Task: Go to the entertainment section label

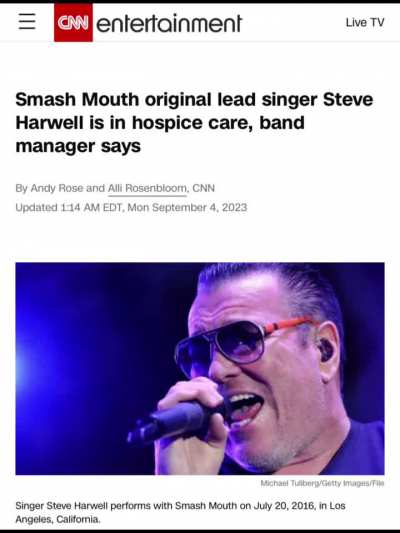Action: [169, 23]
